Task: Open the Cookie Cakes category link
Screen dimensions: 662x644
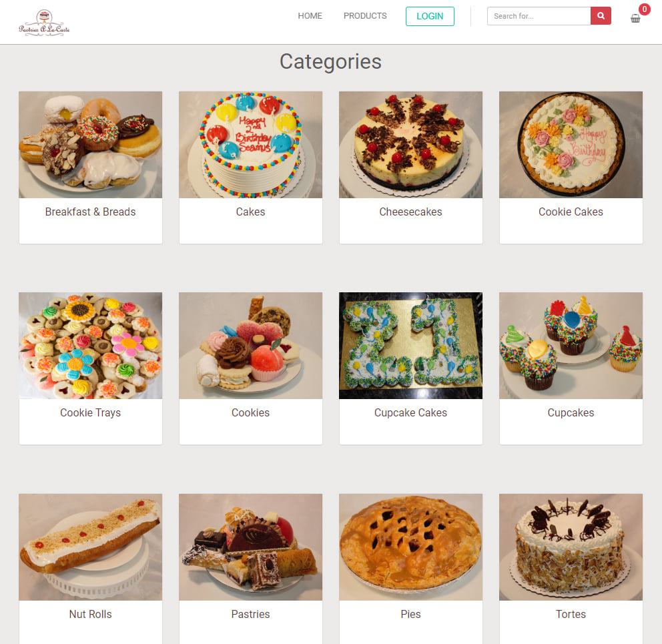Action: point(571,212)
